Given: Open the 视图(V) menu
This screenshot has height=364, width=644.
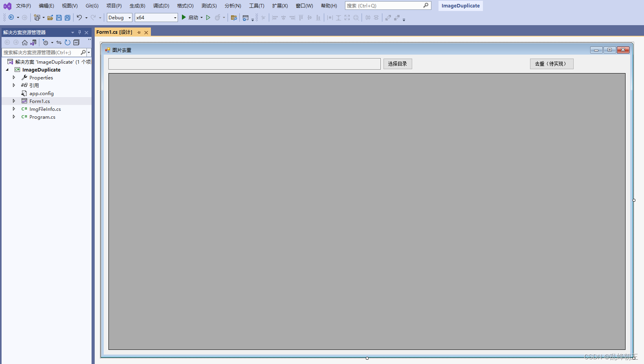Looking at the screenshot, I should 70,6.
